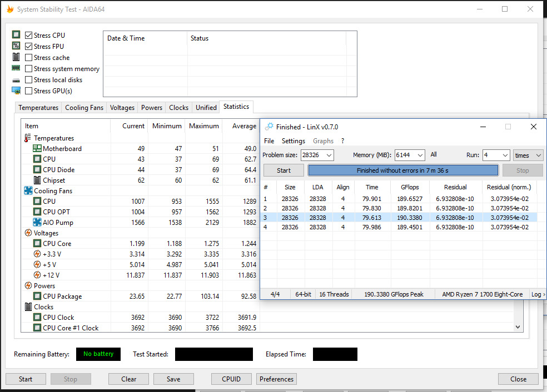
Task: Click the AIO Pump fan icon
Action: (x=37, y=222)
